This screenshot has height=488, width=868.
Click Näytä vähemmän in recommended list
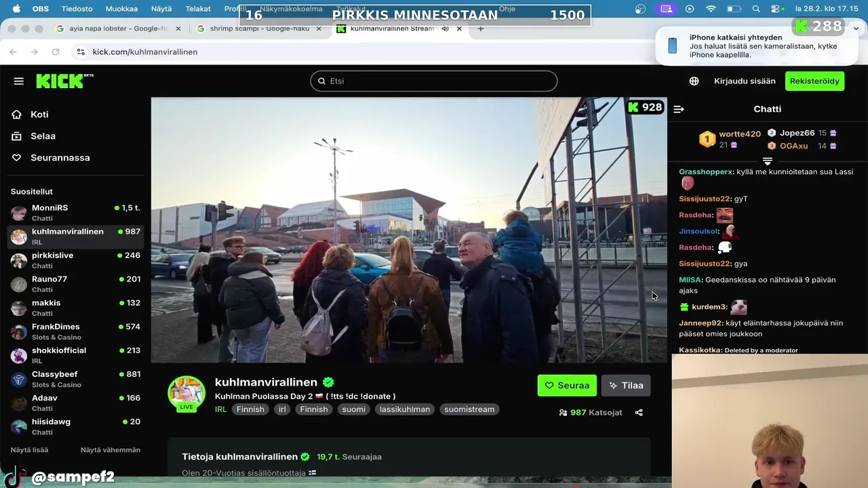tap(111, 450)
